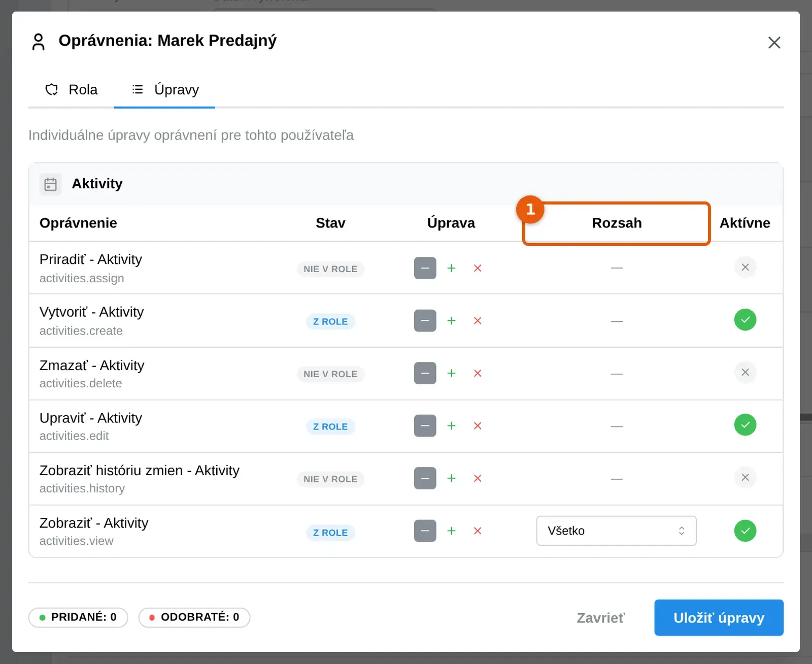Open the Všetko scope dropdown
Viewport: 812px width, 664px height.
[x=617, y=531]
